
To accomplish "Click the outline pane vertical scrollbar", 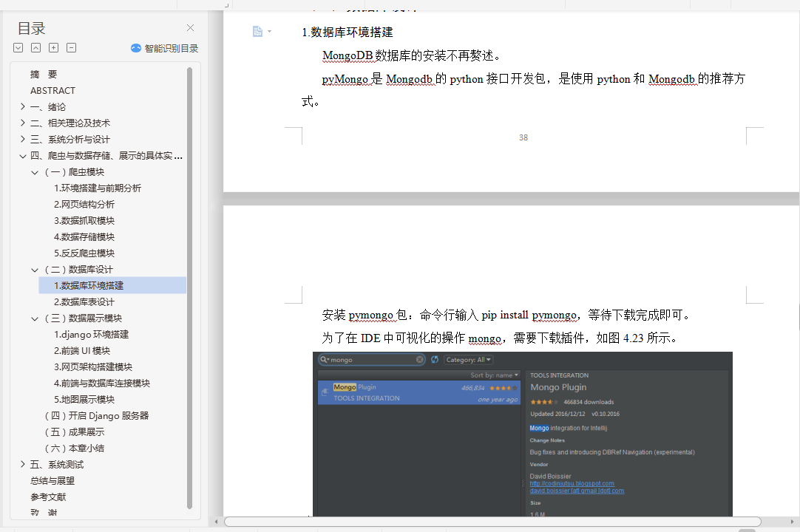I will coord(190,288).
